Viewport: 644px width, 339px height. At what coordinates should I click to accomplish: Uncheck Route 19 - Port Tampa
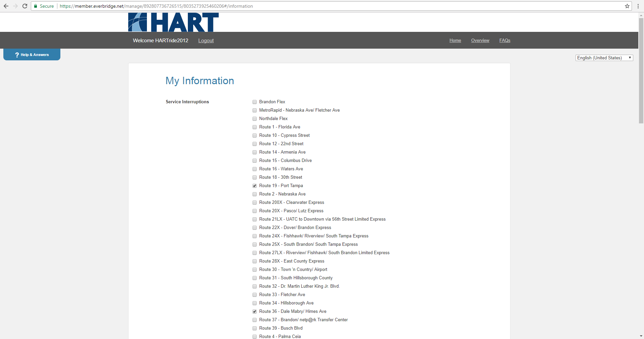[x=255, y=186]
